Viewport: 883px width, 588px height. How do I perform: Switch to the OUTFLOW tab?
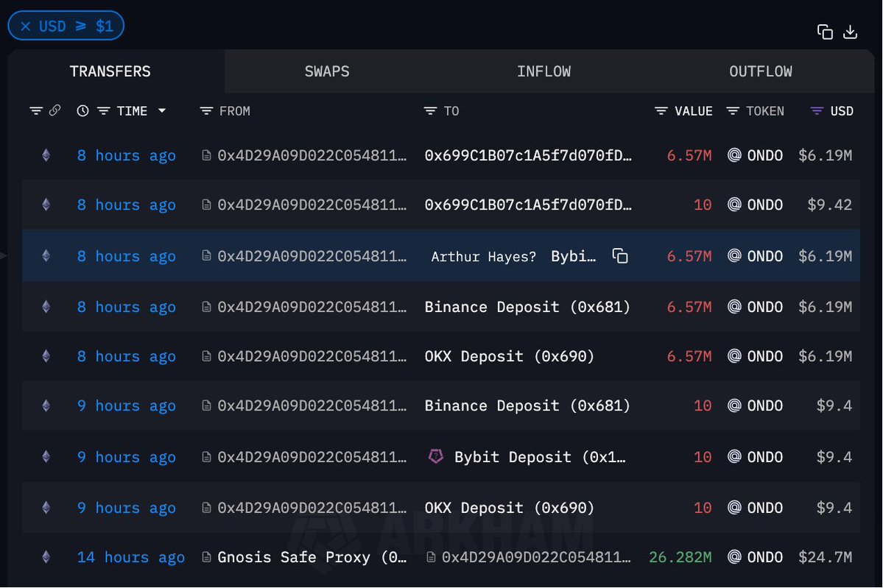click(x=760, y=71)
